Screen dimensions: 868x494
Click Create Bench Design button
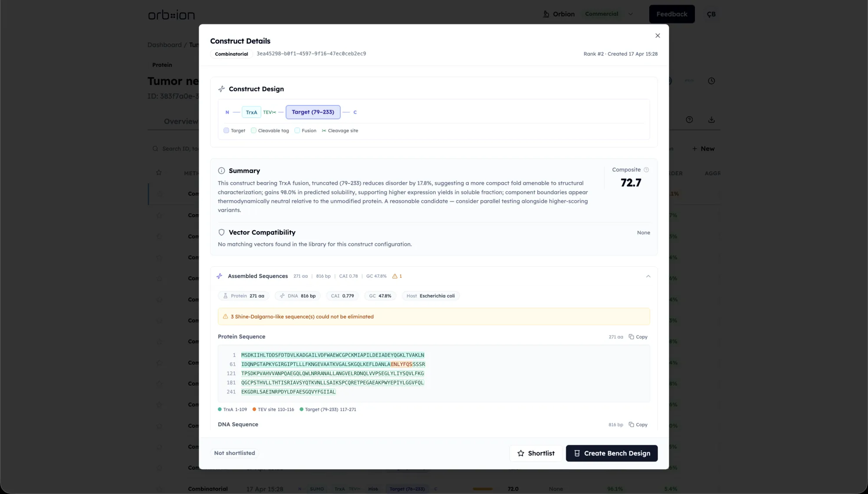click(x=612, y=453)
